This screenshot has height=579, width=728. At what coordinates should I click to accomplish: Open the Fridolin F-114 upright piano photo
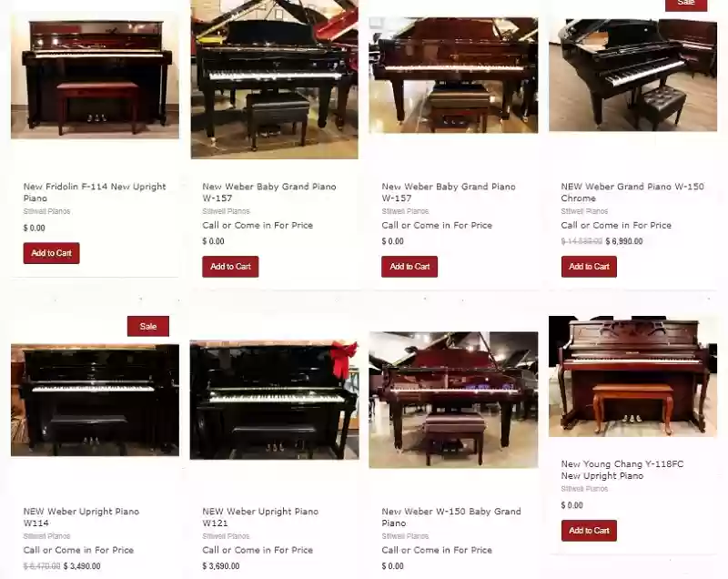pos(95,76)
